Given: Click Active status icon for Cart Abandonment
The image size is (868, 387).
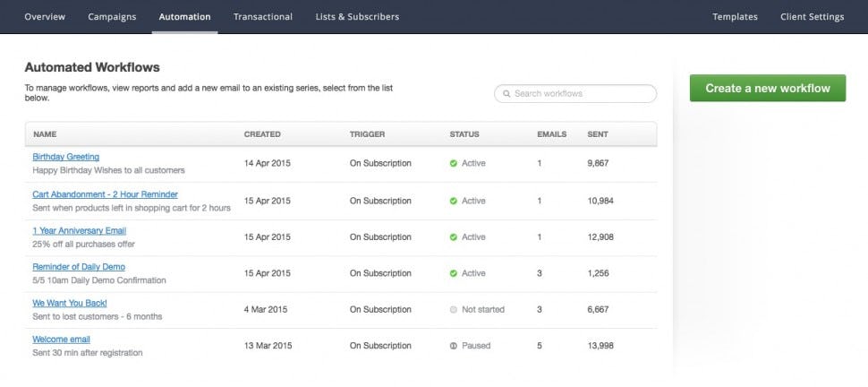Looking at the screenshot, I should (x=454, y=201).
